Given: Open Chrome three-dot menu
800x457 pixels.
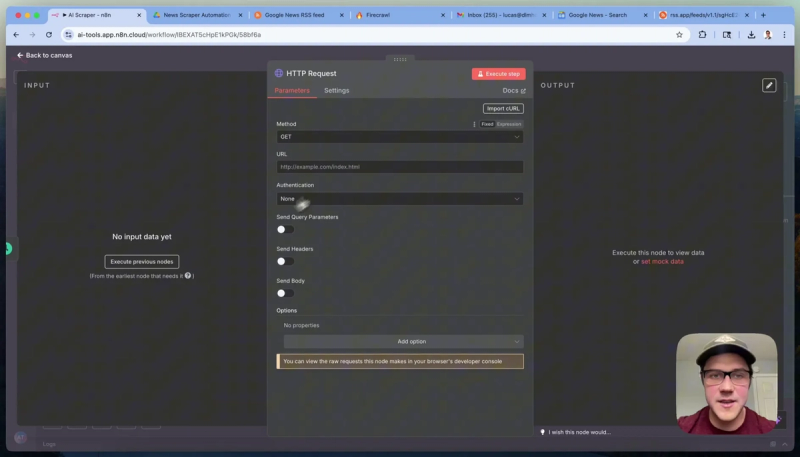Looking at the screenshot, I should click(x=784, y=35).
